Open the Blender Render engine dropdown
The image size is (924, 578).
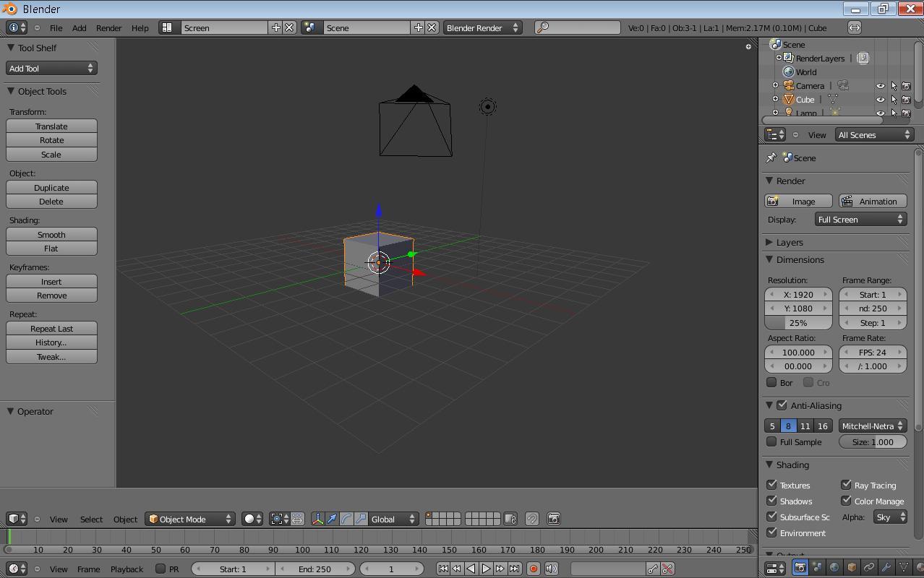tap(482, 27)
